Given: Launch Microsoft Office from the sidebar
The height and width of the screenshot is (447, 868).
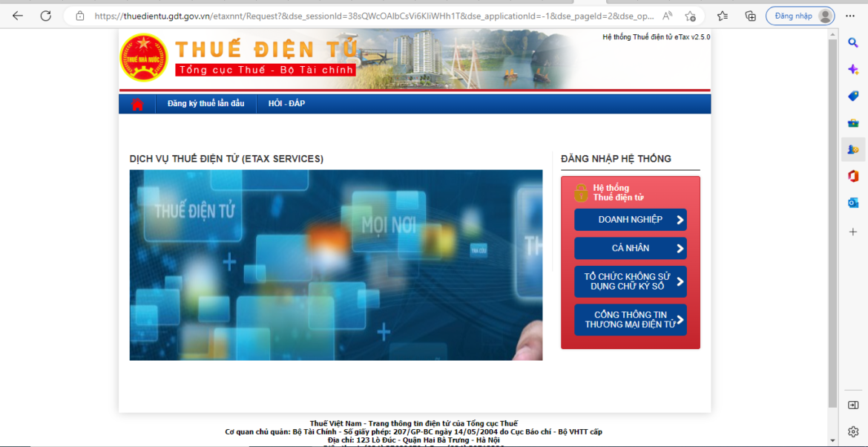Looking at the screenshot, I should point(853,176).
